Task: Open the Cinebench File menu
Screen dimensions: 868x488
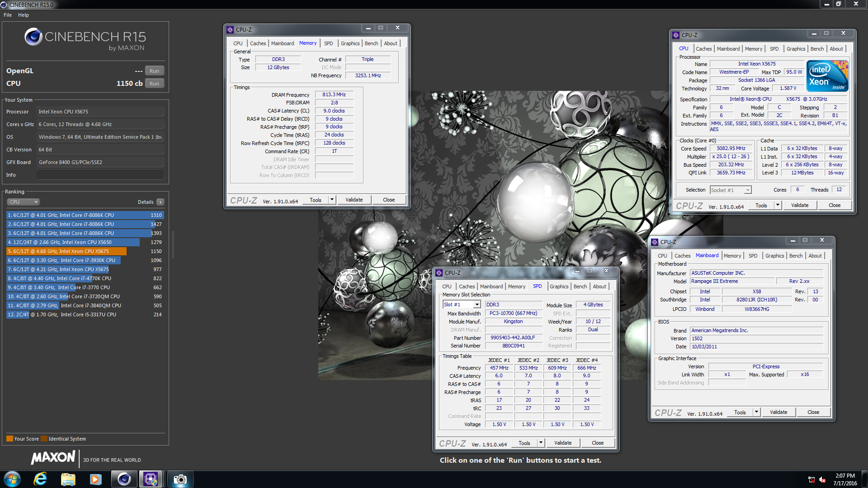Action: point(8,15)
